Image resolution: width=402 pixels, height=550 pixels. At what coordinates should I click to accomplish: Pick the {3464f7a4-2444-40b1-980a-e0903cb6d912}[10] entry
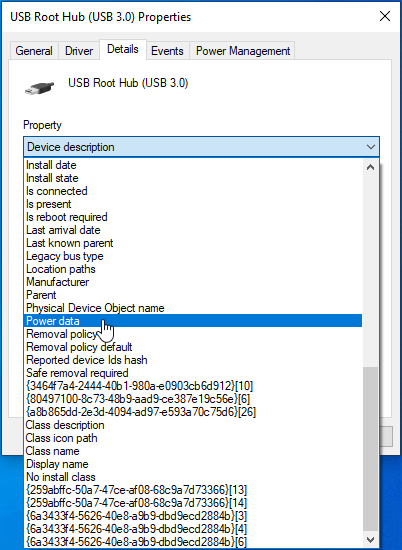pos(194,386)
